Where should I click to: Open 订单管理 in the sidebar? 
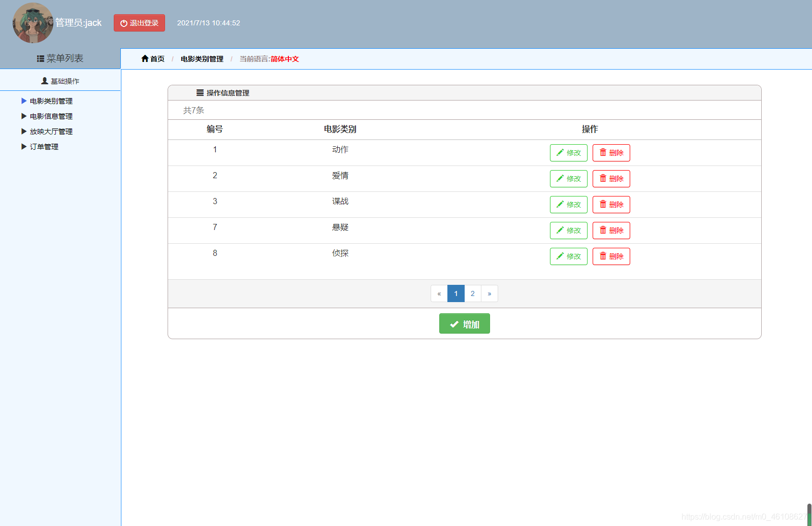tap(44, 147)
